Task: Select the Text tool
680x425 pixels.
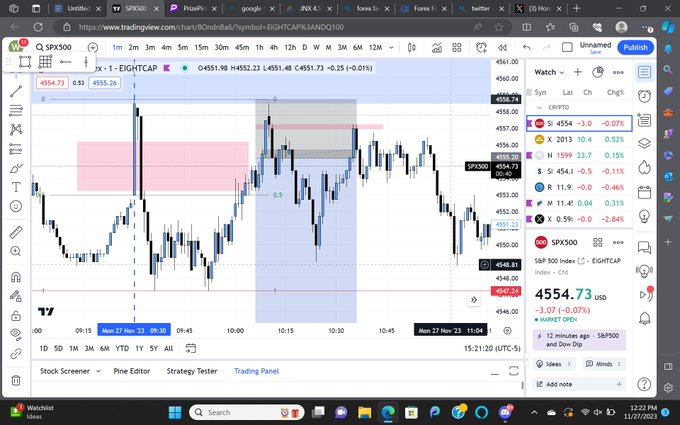Action: pos(16,187)
